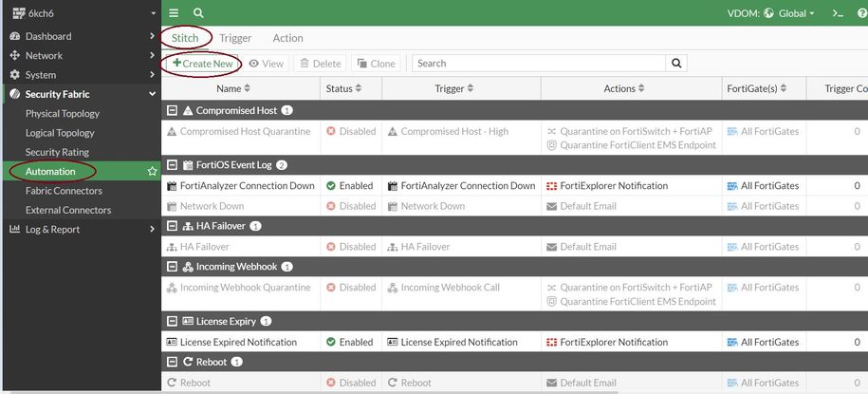Click the VDOM globe icon
The image size is (868, 394).
768,13
